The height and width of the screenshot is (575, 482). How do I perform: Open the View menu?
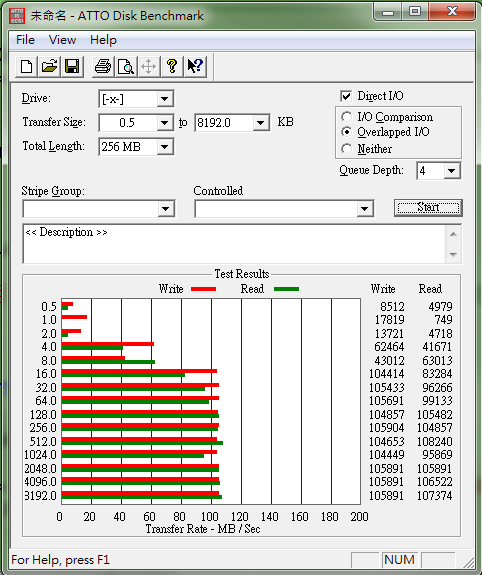(62, 40)
